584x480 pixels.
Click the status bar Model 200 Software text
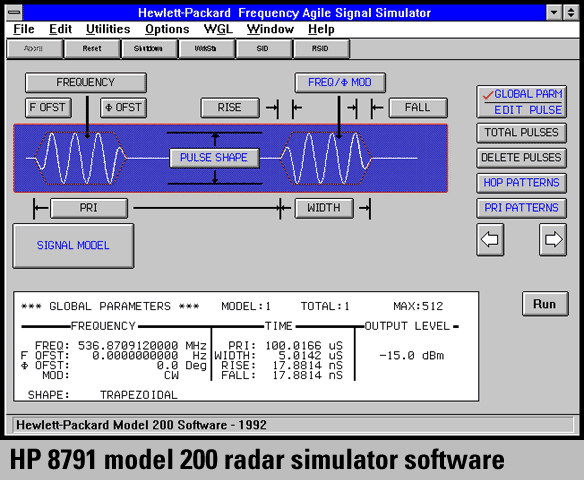point(142,425)
